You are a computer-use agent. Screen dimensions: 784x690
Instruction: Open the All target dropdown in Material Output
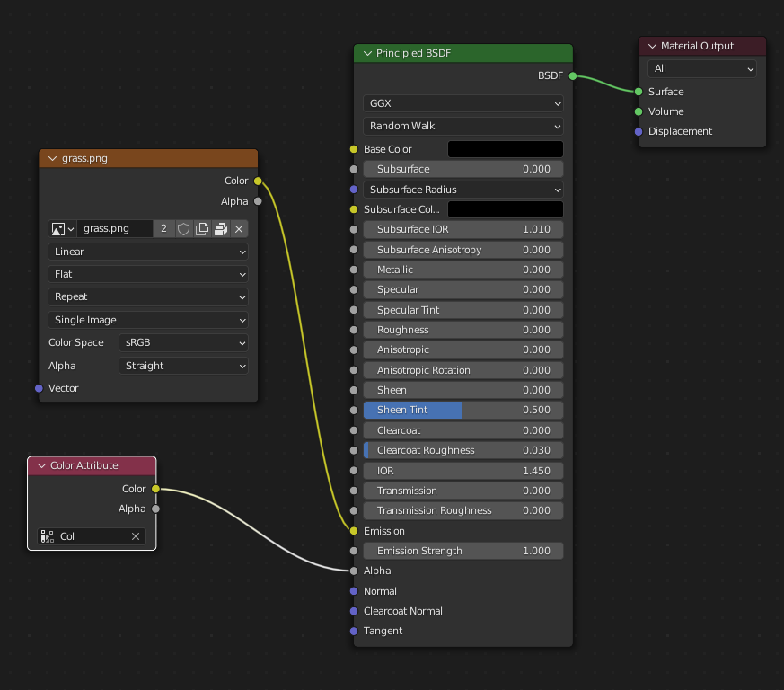click(x=701, y=68)
